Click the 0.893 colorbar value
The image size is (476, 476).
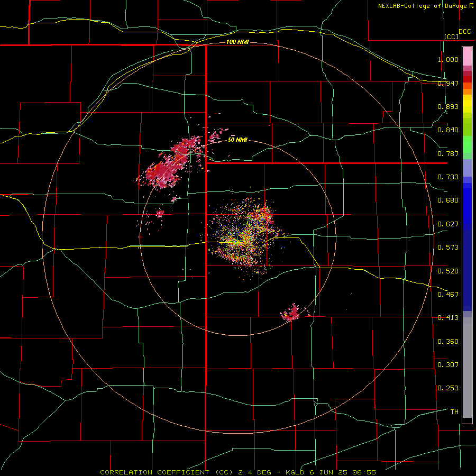(448, 106)
